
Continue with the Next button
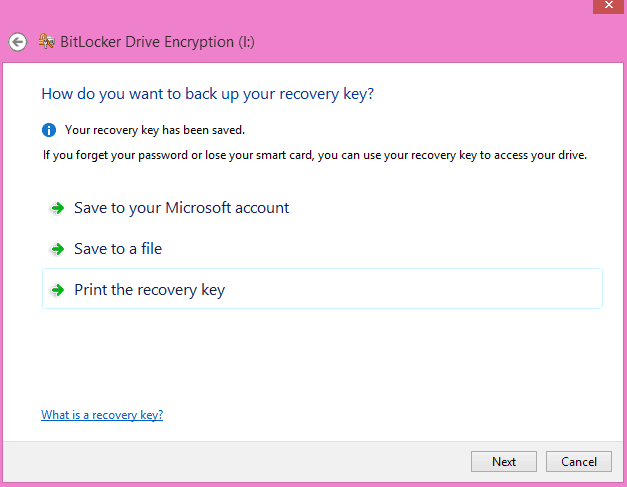pyautogui.click(x=504, y=462)
